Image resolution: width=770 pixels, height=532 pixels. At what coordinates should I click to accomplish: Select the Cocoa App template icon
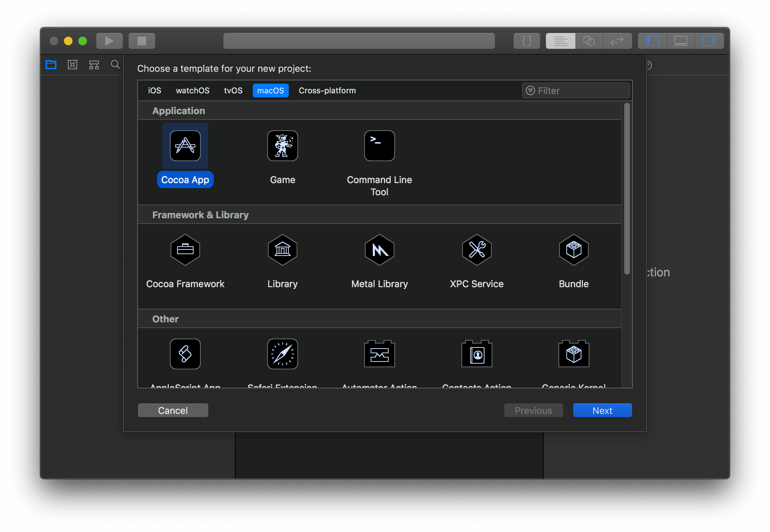185,145
